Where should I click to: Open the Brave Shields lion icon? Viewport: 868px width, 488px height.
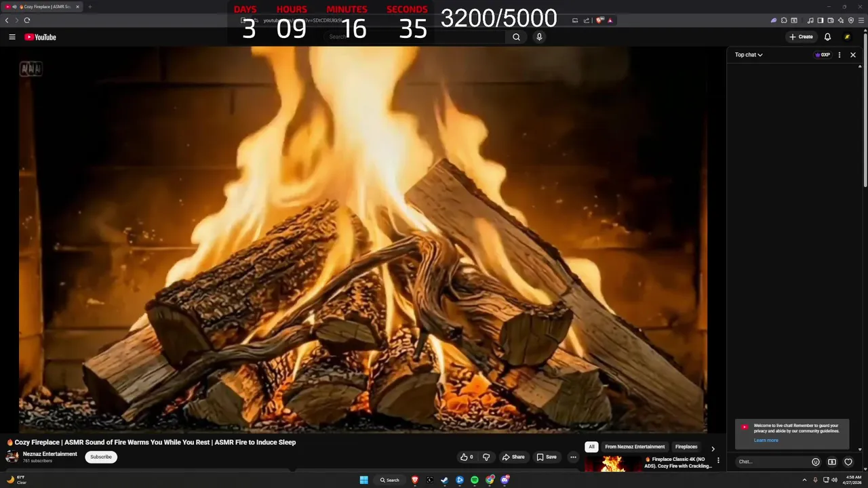click(599, 20)
